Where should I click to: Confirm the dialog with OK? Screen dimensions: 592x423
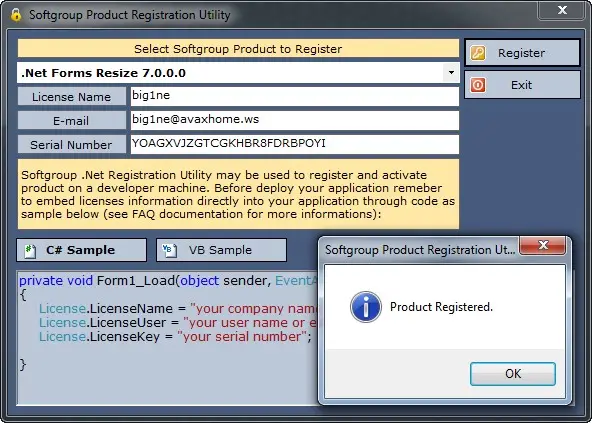pos(513,374)
